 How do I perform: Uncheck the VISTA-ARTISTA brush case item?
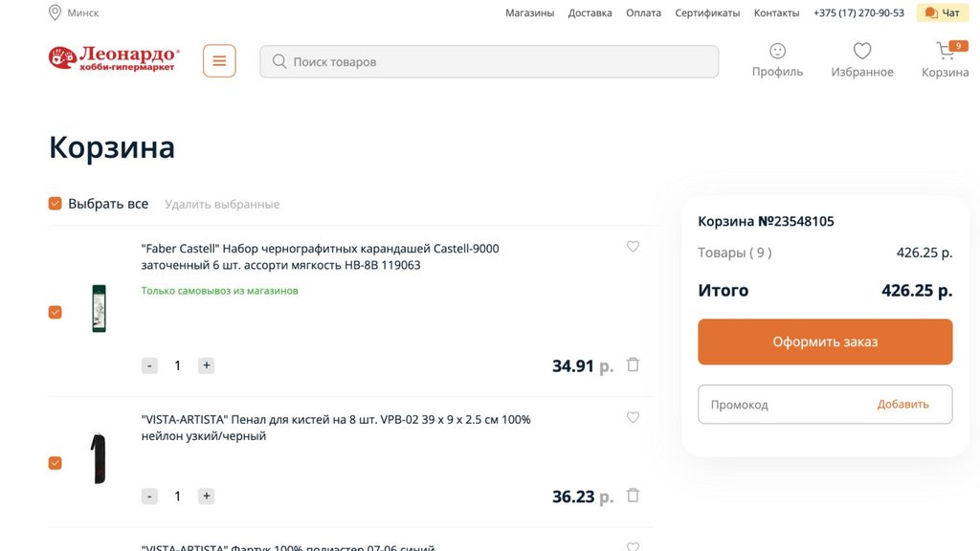tap(56, 463)
